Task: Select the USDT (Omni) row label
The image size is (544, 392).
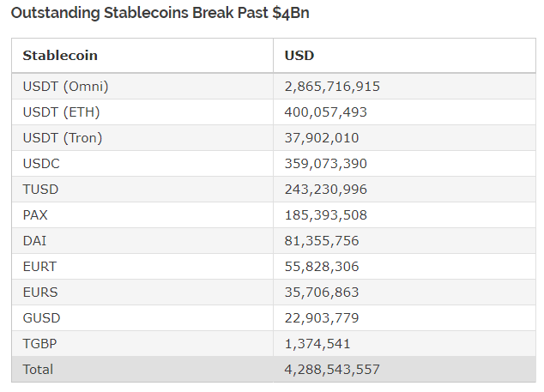Action: point(65,87)
